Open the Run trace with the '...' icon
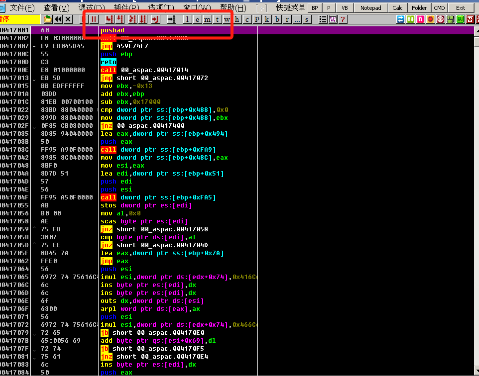 pyautogui.click(x=297, y=19)
